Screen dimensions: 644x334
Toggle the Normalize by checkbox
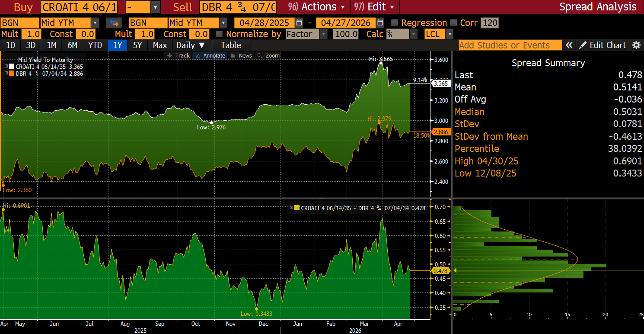220,34
